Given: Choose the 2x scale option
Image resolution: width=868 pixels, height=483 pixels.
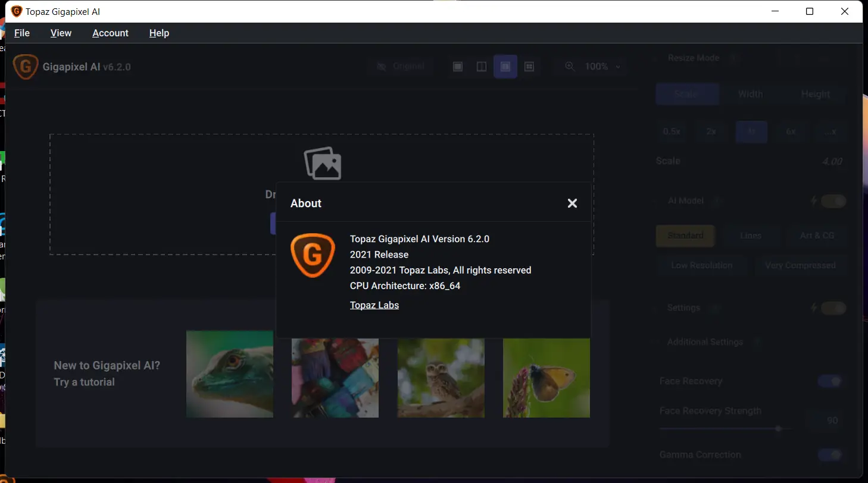Looking at the screenshot, I should 711,131.
